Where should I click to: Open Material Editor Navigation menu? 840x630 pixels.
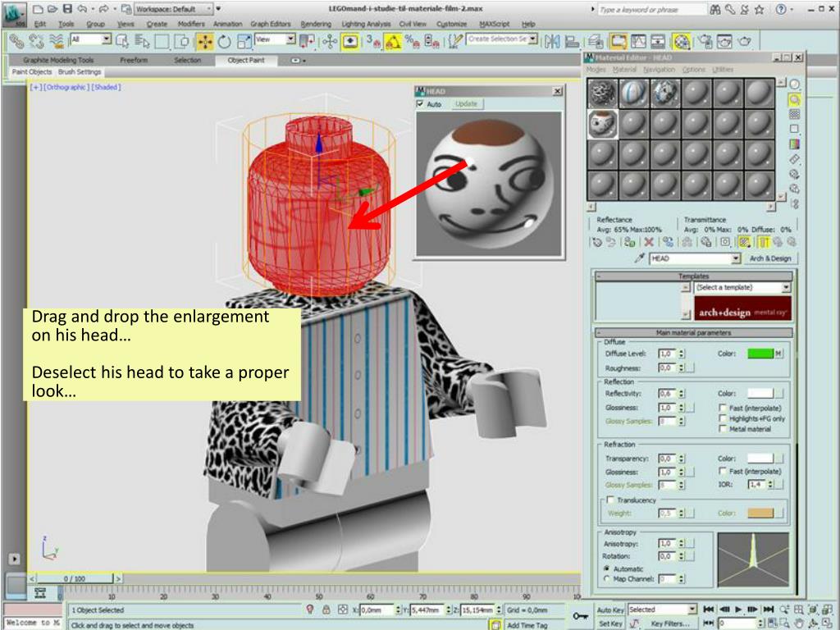pos(659,70)
